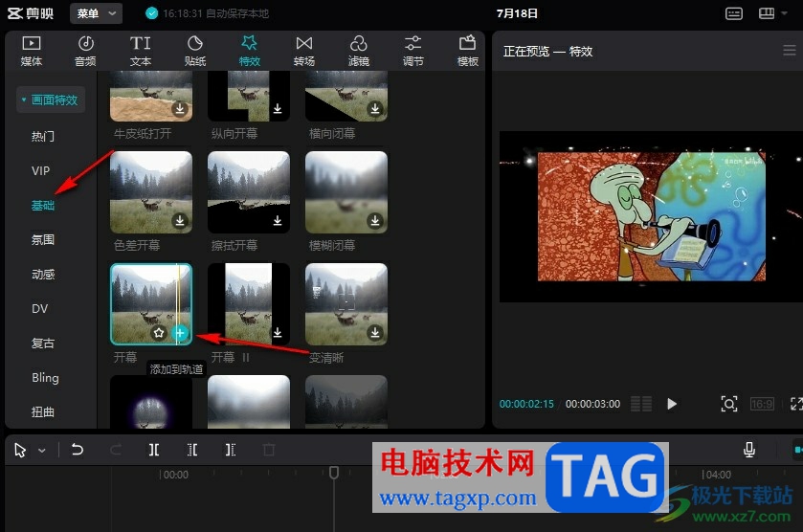Delete the selected clip
This screenshot has height=532, width=803.
pos(269,450)
